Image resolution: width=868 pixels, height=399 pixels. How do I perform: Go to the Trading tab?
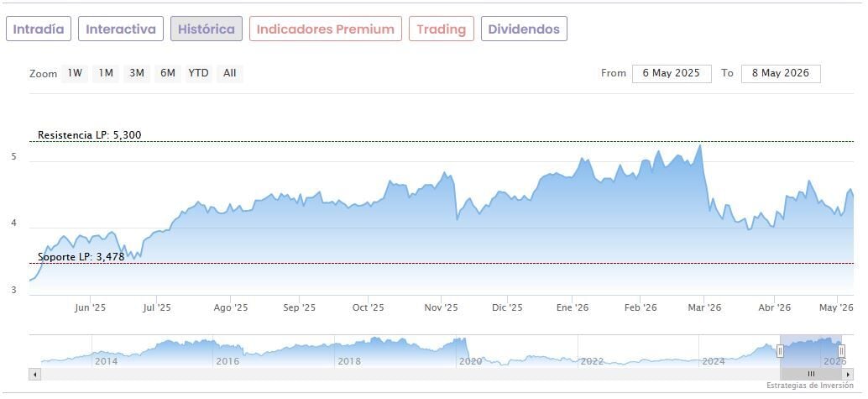[442, 29]
